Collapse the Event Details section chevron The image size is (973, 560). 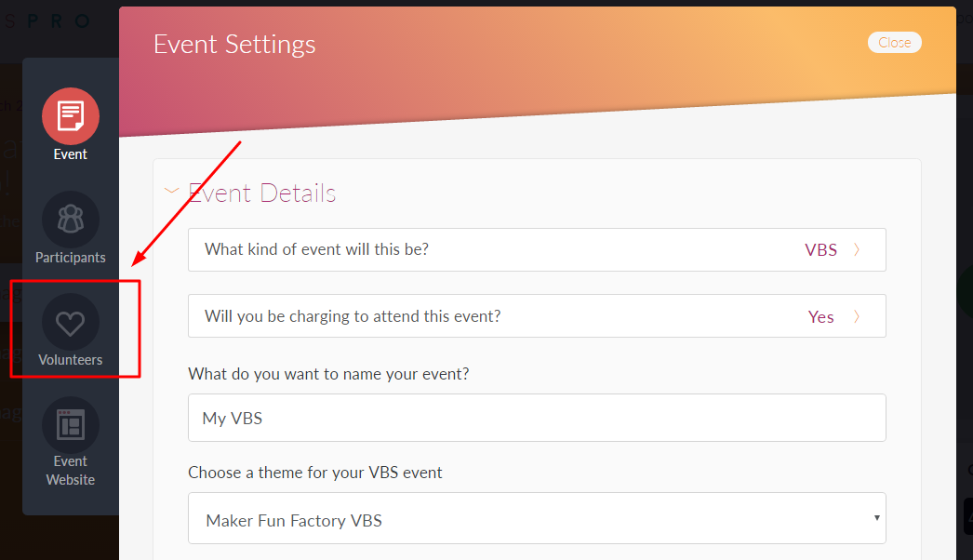pos(170,192)
